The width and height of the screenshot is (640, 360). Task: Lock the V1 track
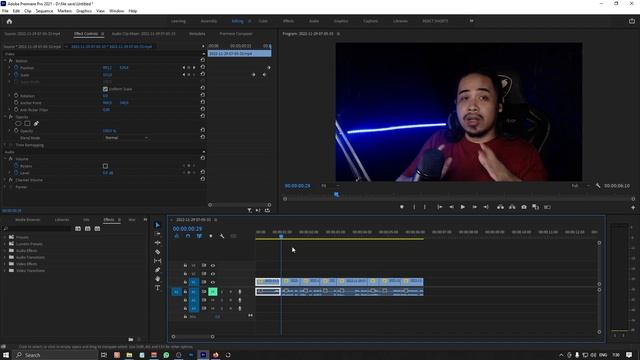185,282
